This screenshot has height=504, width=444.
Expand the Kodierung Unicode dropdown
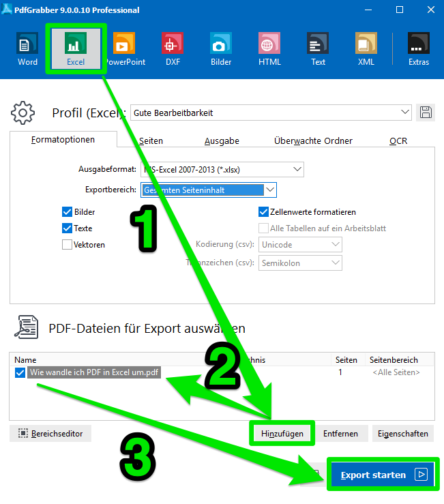pyautogui.click(x=300, y=245)
